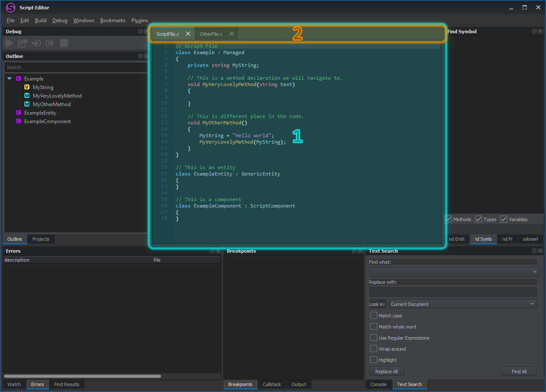Collapse the Example class in Outline
Viewport: 546px width, 392px height.
coord(9,78)
